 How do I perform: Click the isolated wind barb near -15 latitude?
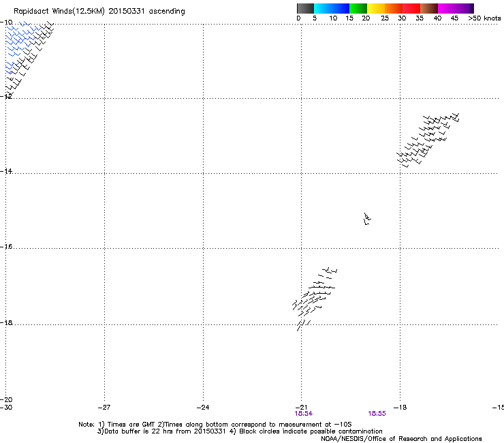click(367, 219)
